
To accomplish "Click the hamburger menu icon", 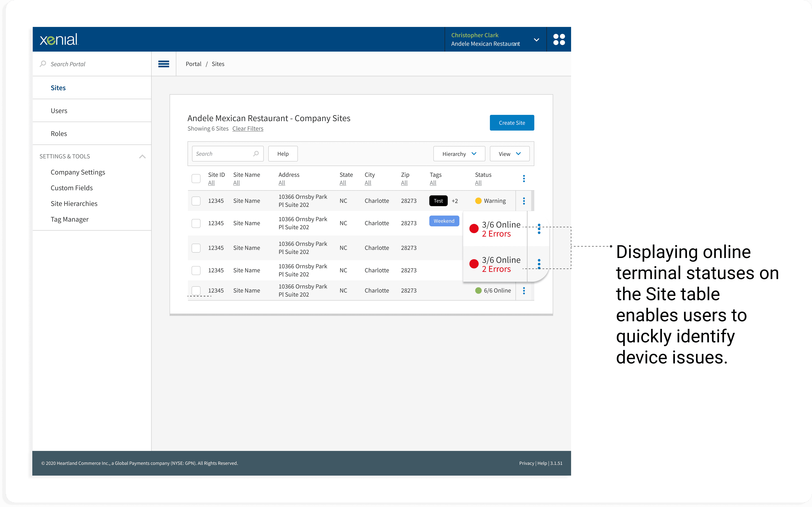I will [164, 64].
